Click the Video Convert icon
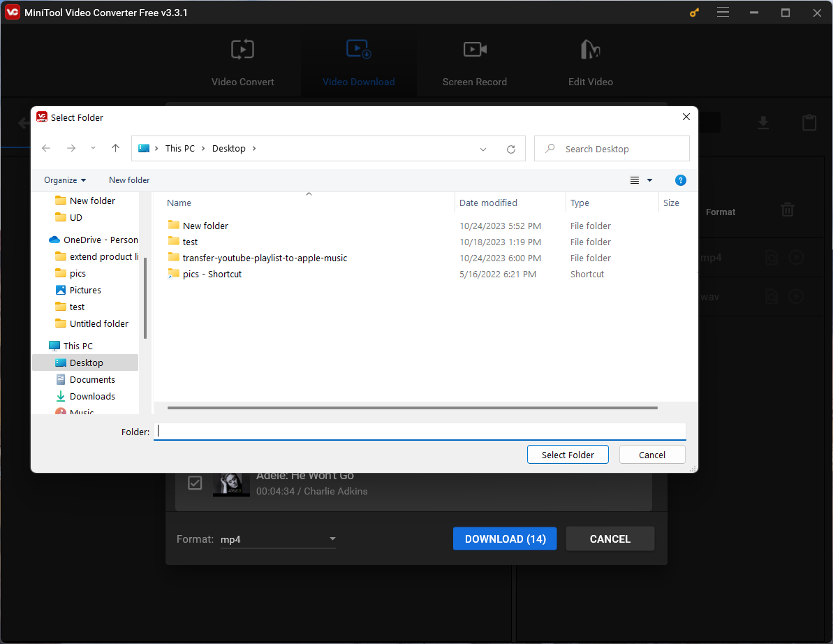 (242, 50)
